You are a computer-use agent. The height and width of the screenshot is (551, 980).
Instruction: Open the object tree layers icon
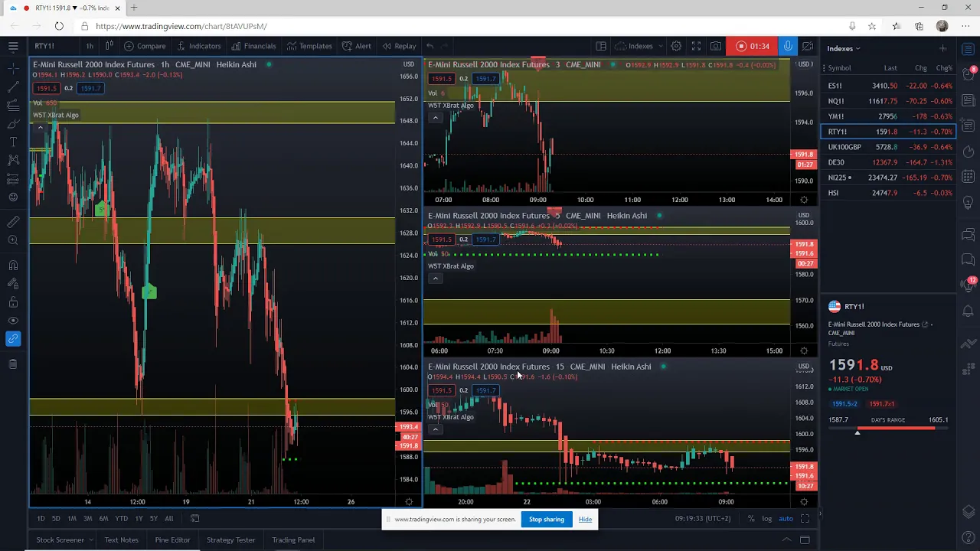coord(969,511)
